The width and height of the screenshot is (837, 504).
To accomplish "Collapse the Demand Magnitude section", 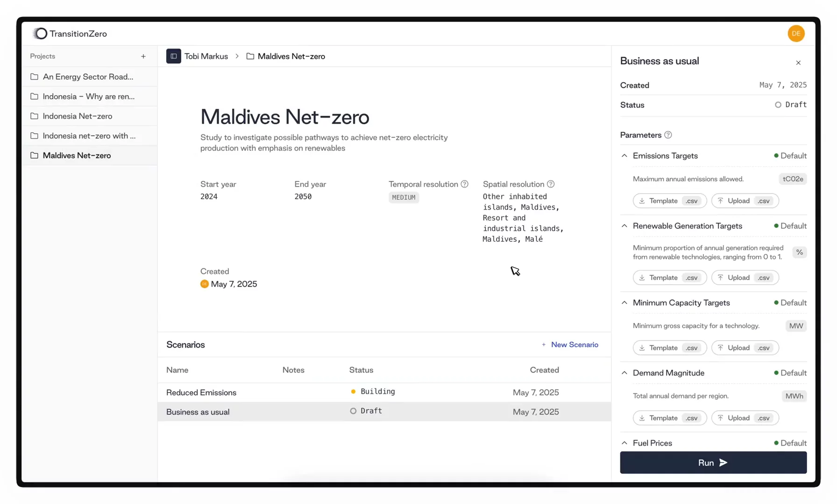I will pos(624,373).
